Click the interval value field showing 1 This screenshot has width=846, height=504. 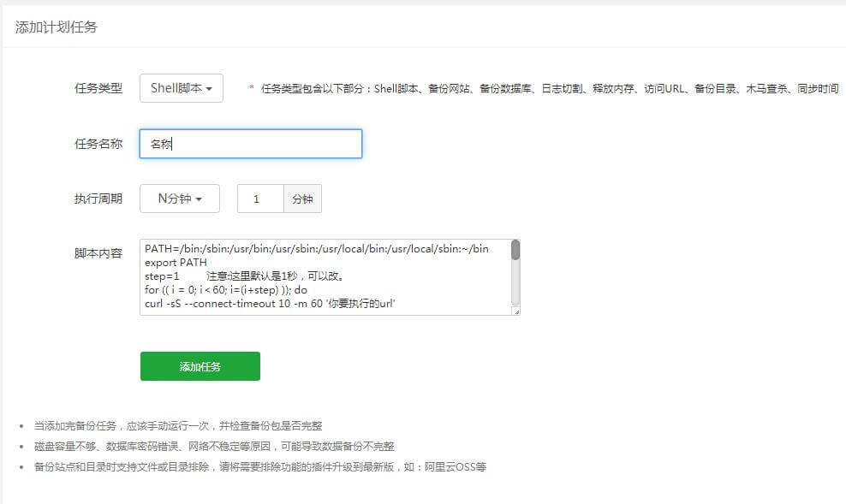click(x=259, y=198)
